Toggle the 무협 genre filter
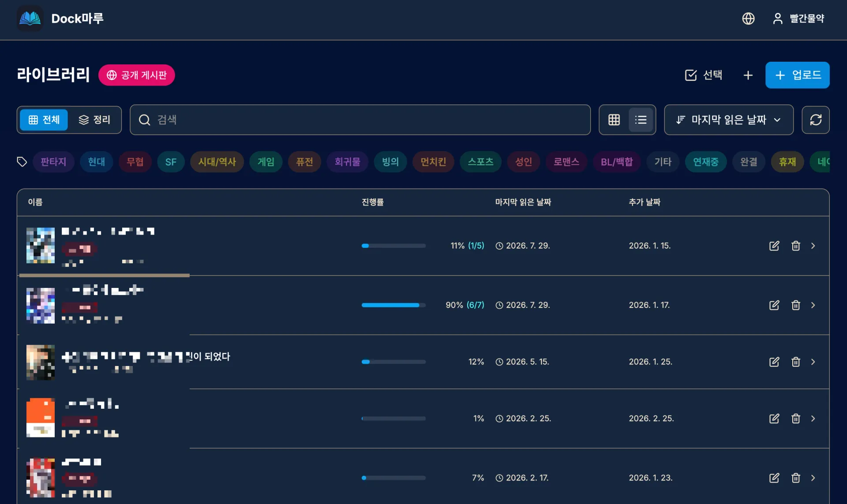This screenshot has height=504, width=847. (x=135, y=162)
